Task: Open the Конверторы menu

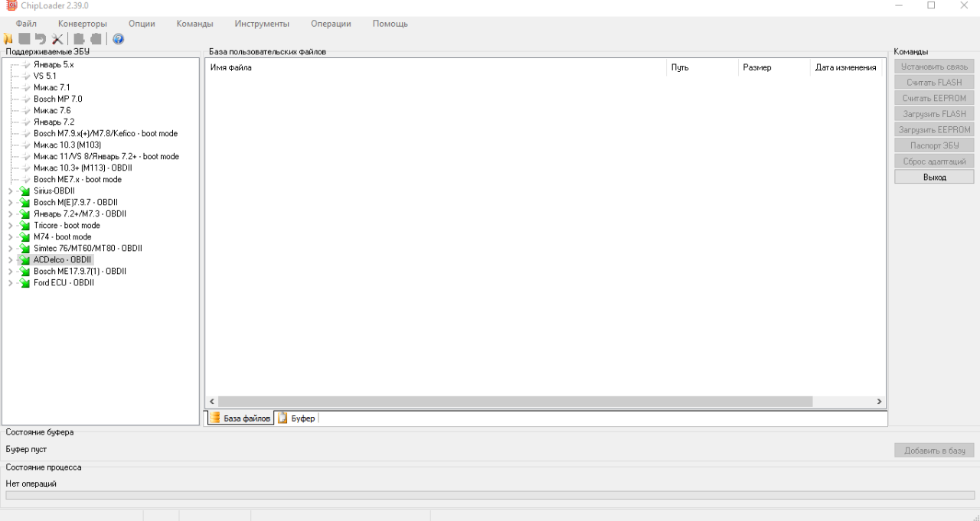Action: [83, 24]
